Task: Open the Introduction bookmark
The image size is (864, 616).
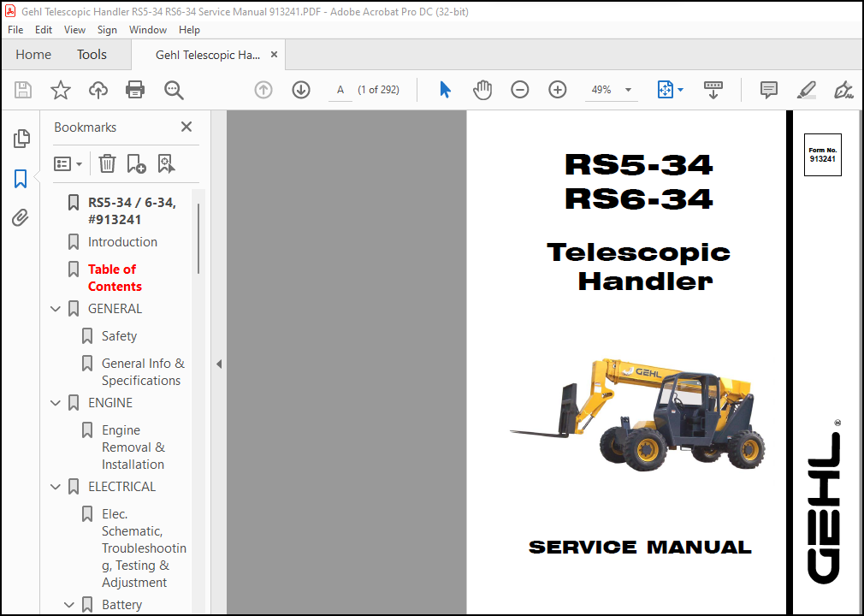Action: (122, 242)
